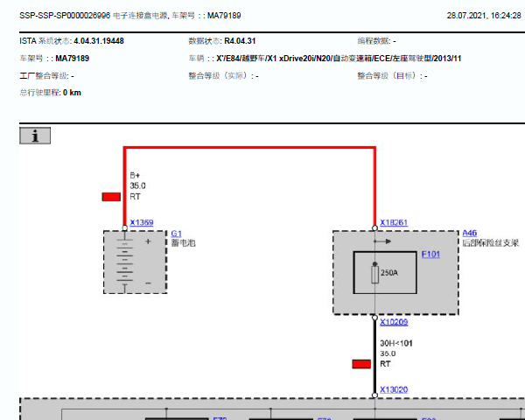
Task: Select data status value 'R4.04.31'
Action: [240, 41]
